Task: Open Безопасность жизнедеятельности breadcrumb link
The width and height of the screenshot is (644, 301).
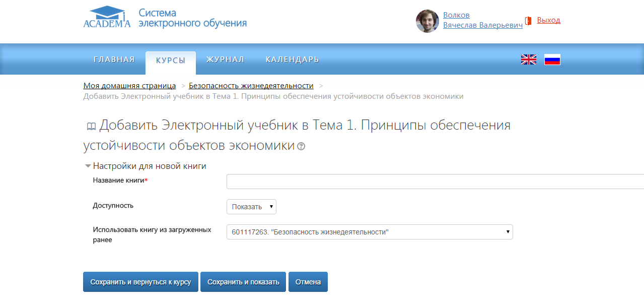Action: click(251, 86)
